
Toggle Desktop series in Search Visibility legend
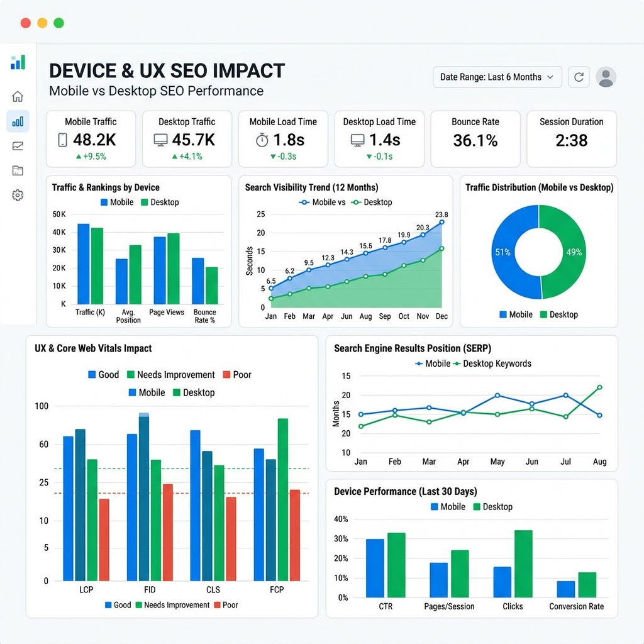point(372,202)
